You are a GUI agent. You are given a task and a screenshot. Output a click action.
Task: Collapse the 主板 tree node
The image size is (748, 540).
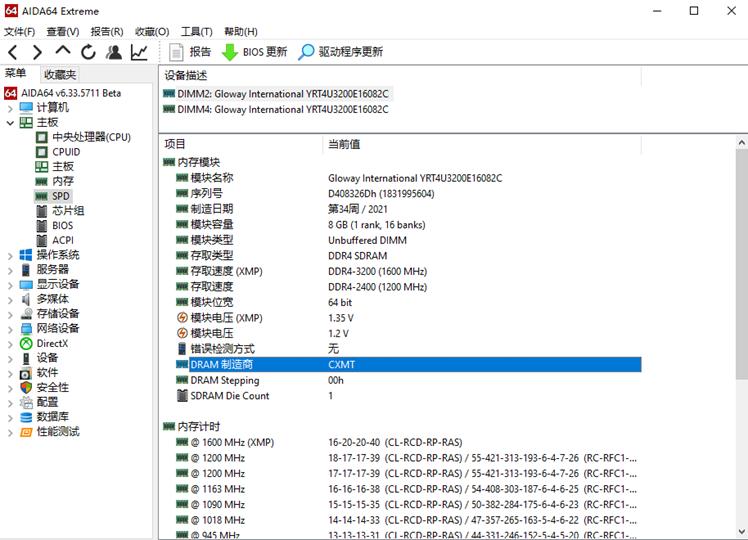point(10,123)
